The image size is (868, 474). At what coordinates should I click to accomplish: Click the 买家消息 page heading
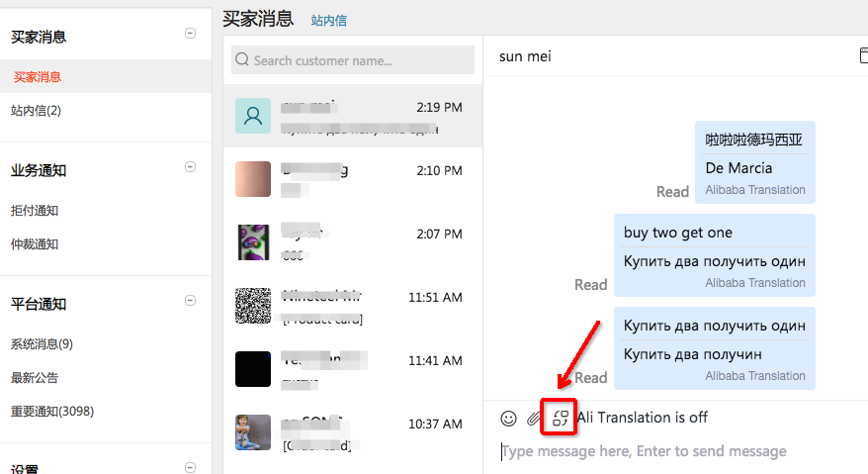(258, 19)
